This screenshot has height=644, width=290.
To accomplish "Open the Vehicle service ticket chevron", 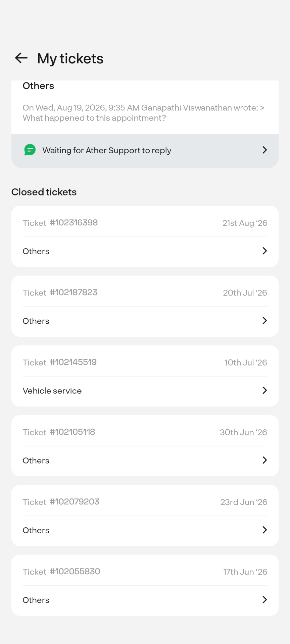I will point(264,390).
